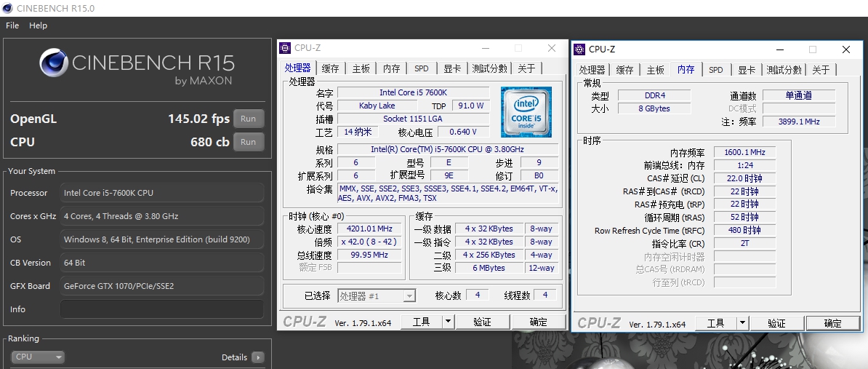Click 验证 button in right CPU-Z window
868x369 pixels.
coord(776,323)
